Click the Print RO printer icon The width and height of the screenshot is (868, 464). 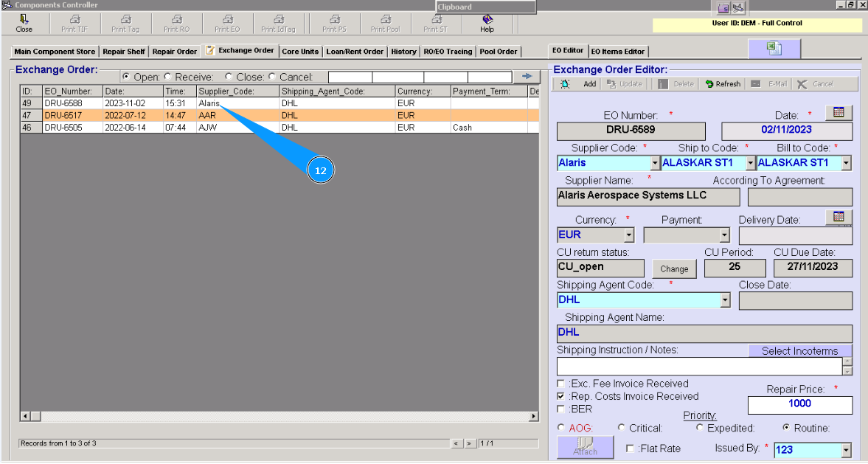coord(176,19)
